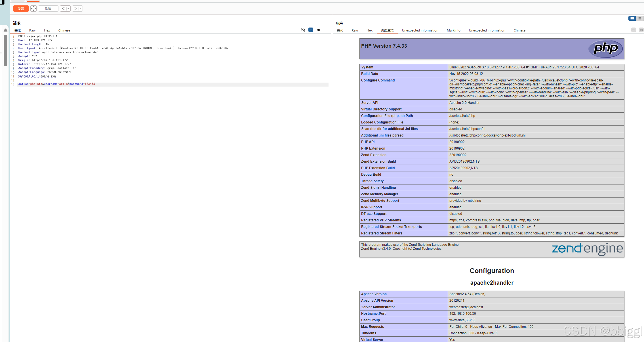Switch request view to Hex tab

pos(47,30)
